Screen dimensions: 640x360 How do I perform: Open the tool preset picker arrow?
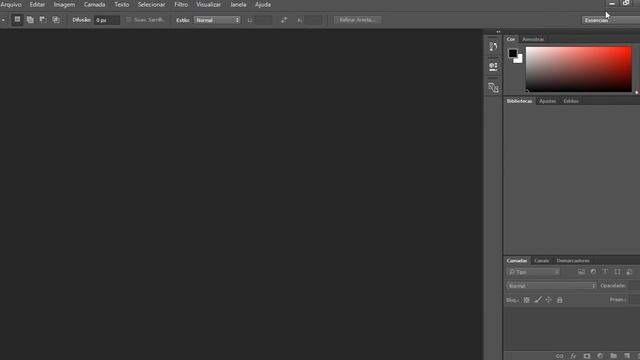click(3, 20)
